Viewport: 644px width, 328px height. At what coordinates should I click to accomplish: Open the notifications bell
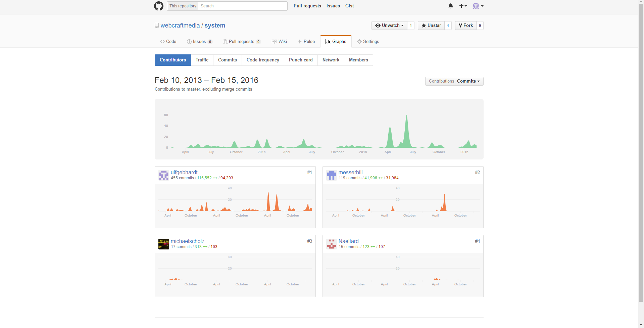(450, 6)
